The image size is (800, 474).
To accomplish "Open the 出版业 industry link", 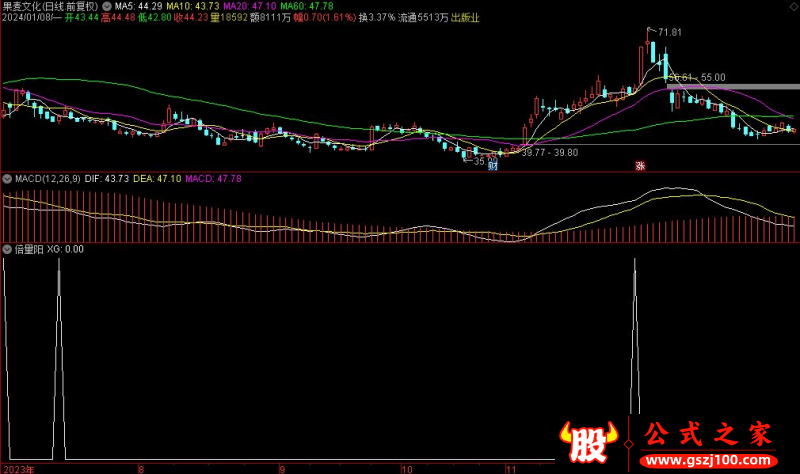I will (x=465, y=18).
